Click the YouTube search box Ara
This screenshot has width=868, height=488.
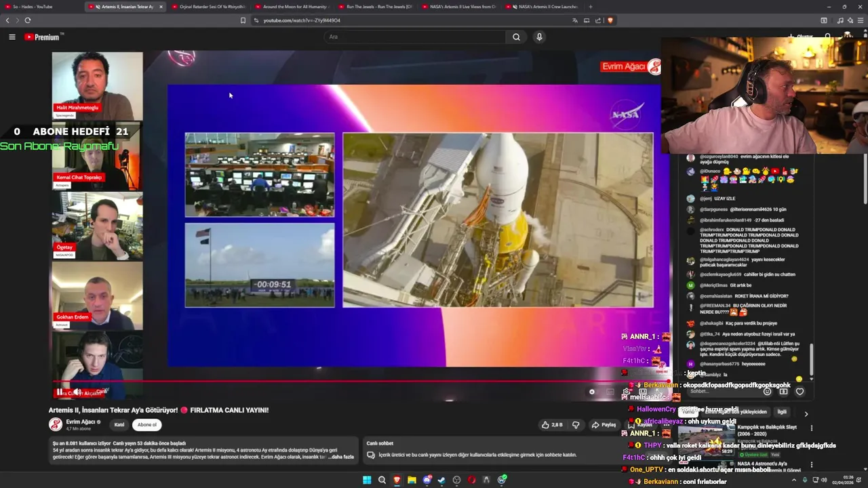pyautogui.click(x=414, y=37)
